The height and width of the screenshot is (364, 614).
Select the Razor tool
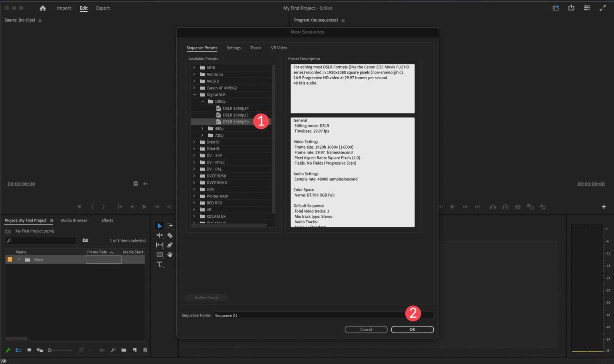click(x=169, y=235)
